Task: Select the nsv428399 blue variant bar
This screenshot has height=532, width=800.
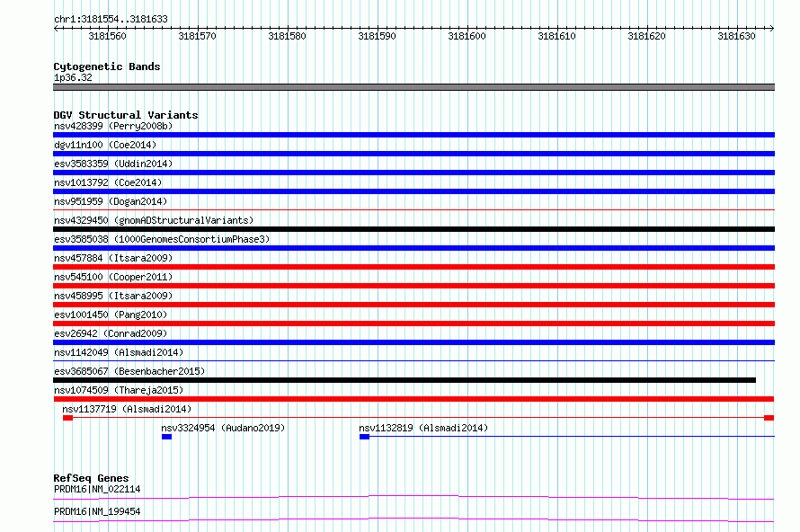Action: click(413, 135)
